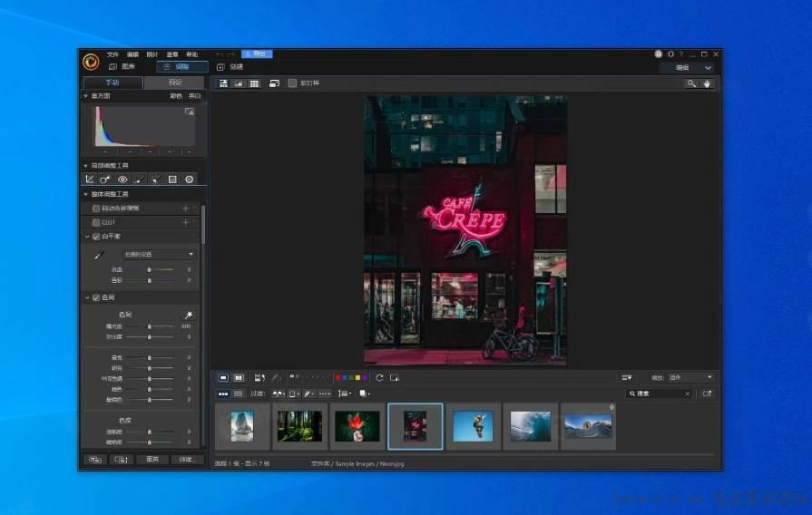Collapse the histogram panel triangle
812x515 pixels.
[x=85, y=96]
